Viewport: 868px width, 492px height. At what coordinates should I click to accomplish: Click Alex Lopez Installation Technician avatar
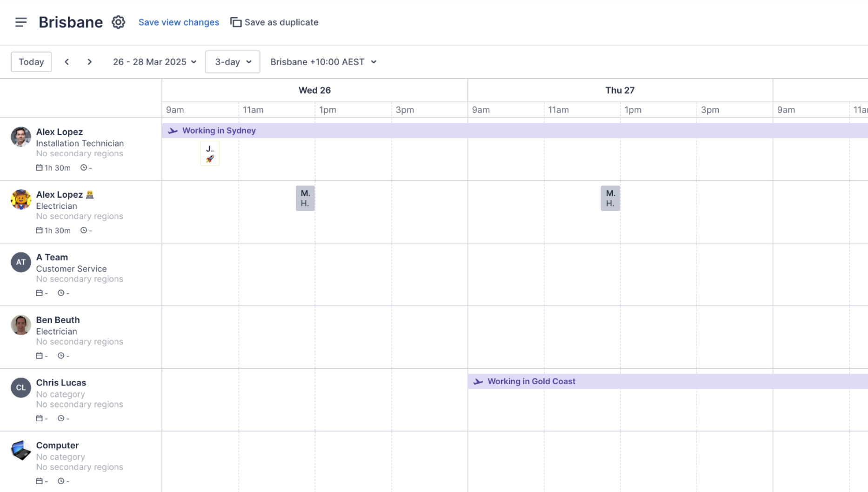pos(21,137)
